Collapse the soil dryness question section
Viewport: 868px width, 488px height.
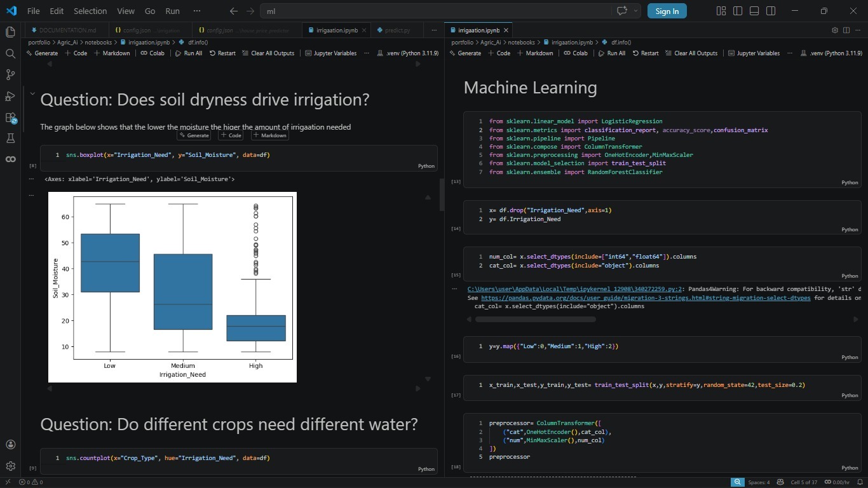[32, 94]
